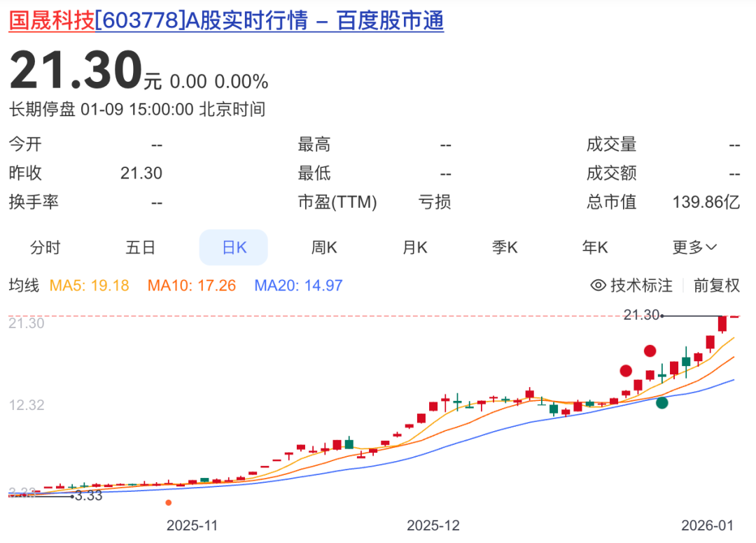The image size is (756, 543).
Task: Open the 国晟科技 title link
Action: click(x=51, y=22)
